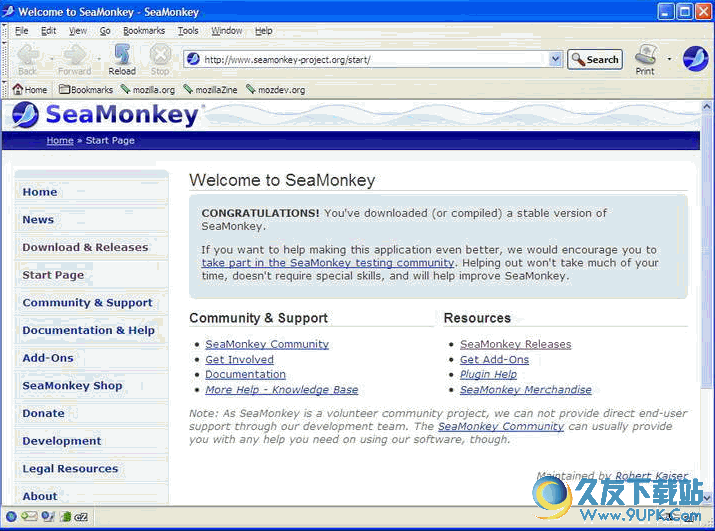Open the Back button history dropdown arrow

52,59
